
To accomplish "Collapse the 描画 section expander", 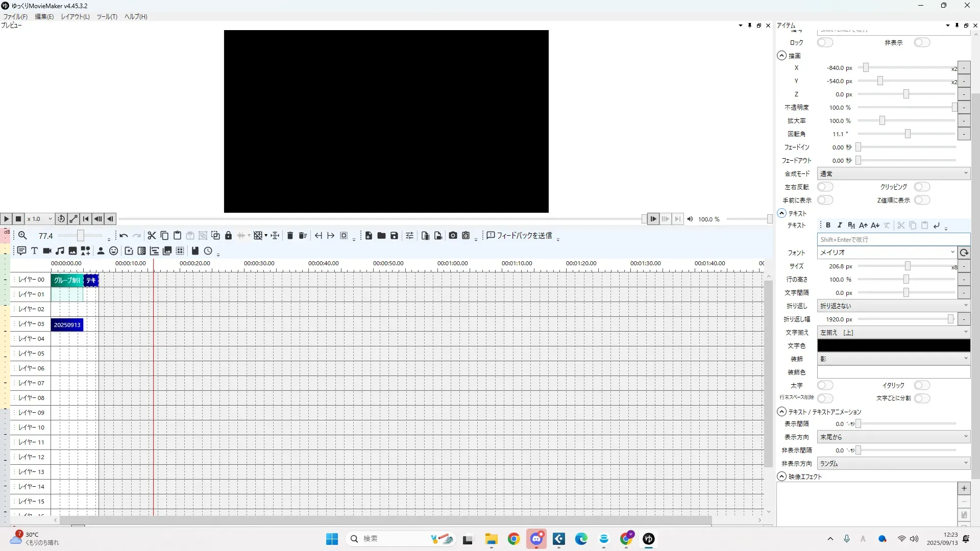I will point(782,56).
